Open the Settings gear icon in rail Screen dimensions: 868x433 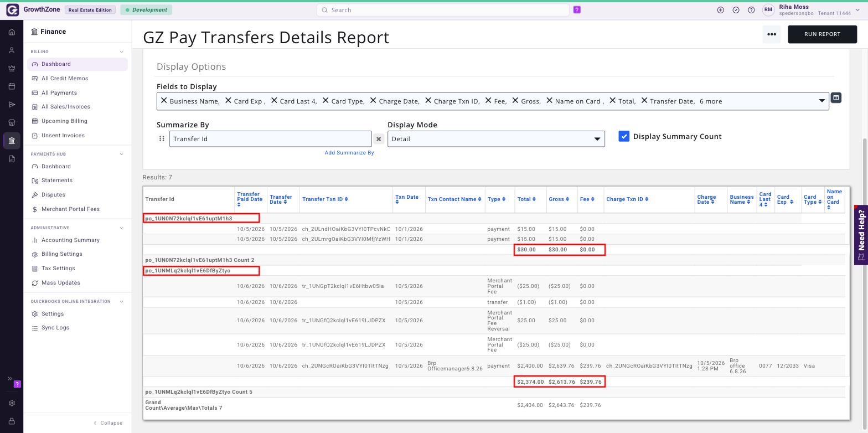tap(12, 403)
